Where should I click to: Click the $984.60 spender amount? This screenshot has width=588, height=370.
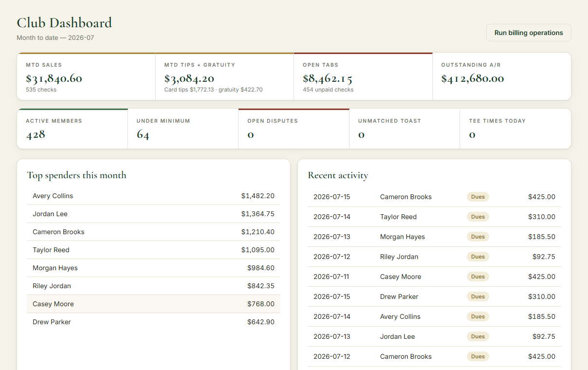pyautogui.click(x=261, y=268)
